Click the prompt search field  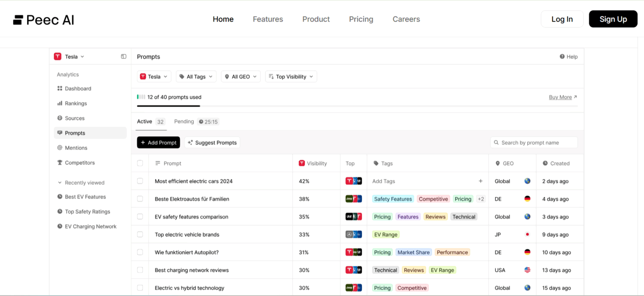click(x=534, y=142)
